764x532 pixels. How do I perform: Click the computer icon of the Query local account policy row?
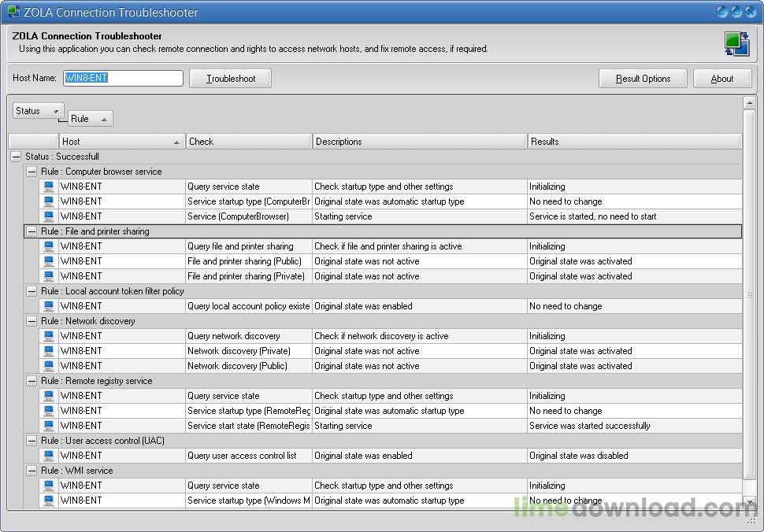point(49,306)
